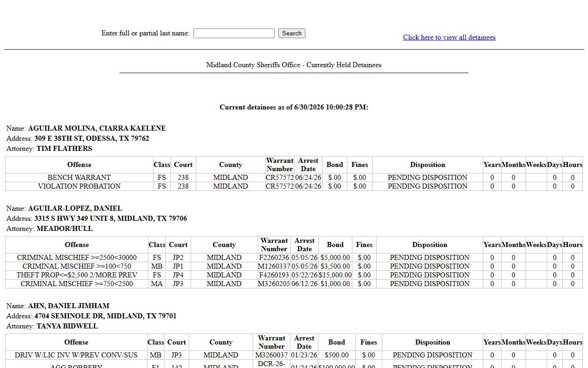
Task: Click the $500.00 bond amount
Action: (337, 355)
